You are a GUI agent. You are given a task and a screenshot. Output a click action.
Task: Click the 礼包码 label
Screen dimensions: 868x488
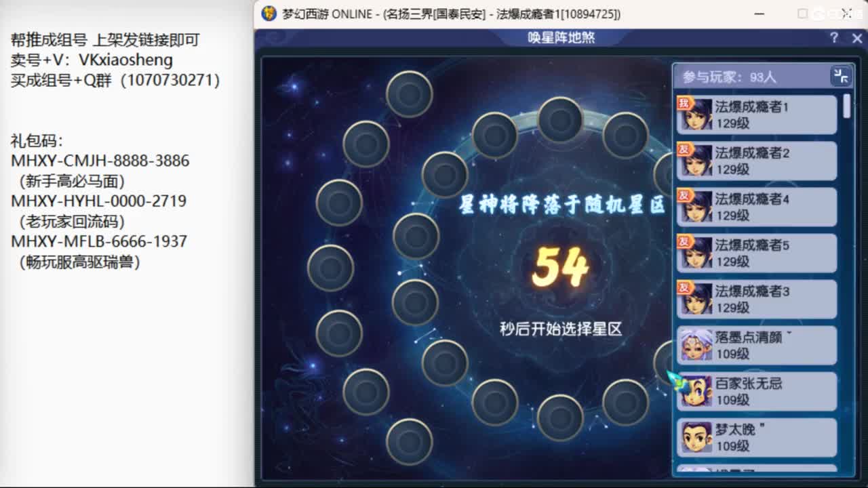click(37, 141)
